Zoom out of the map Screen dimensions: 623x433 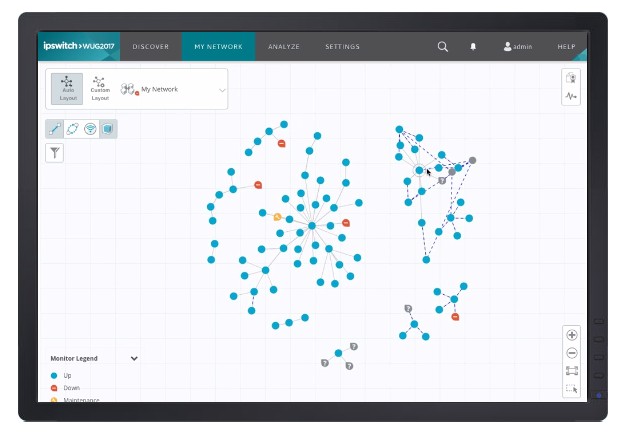pos(571,353)
